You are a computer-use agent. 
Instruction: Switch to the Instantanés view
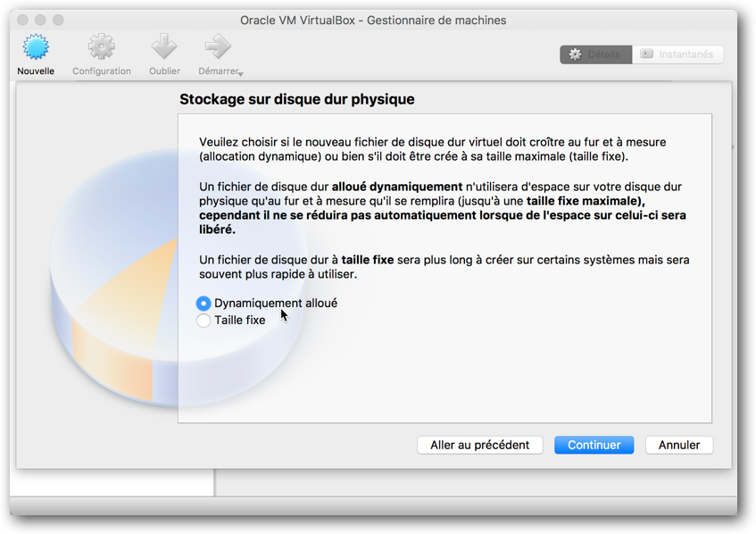[x=677, y=54]
